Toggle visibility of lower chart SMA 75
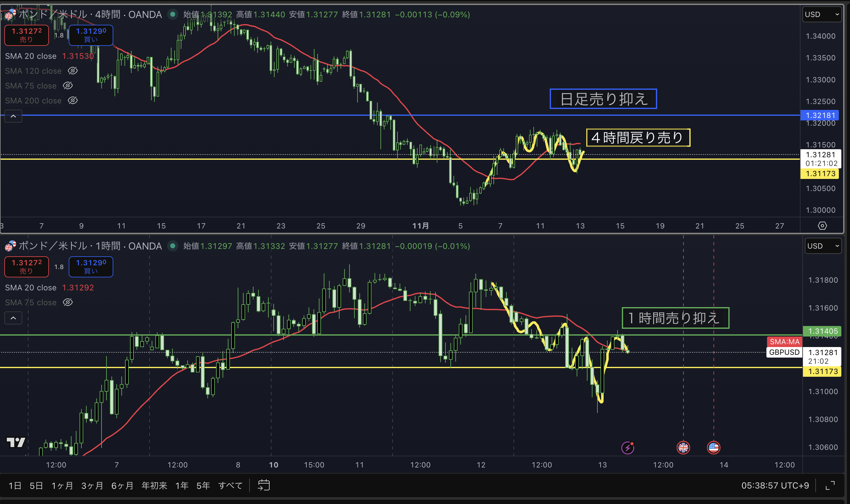850x504 pixels. (67, 302)
